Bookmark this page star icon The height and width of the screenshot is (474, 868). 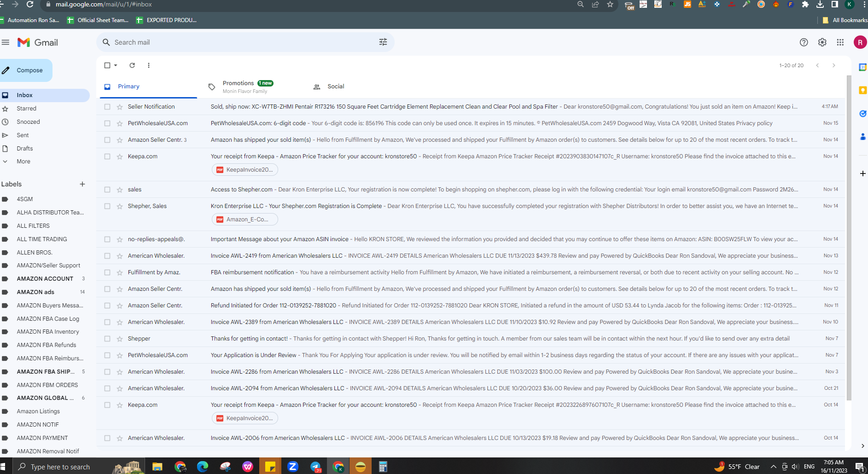coord(610,5)
